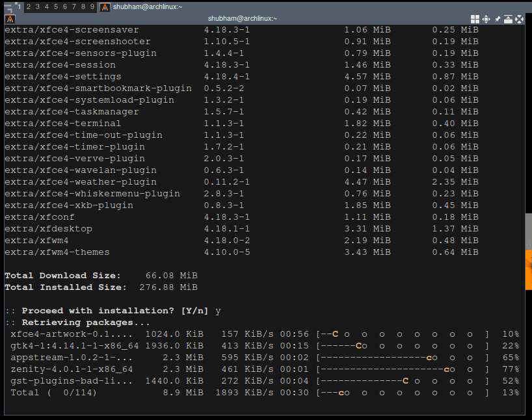Image resolution: width=532 pixels, height=420 pixels.
Task: Click the extra/xfce4-systemload-plugin package name
Action: point(89,100)
